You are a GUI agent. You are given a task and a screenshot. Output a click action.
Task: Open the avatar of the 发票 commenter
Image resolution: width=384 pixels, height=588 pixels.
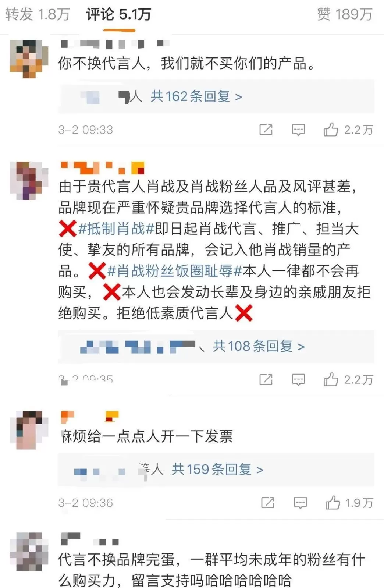[x=29, y=430]
